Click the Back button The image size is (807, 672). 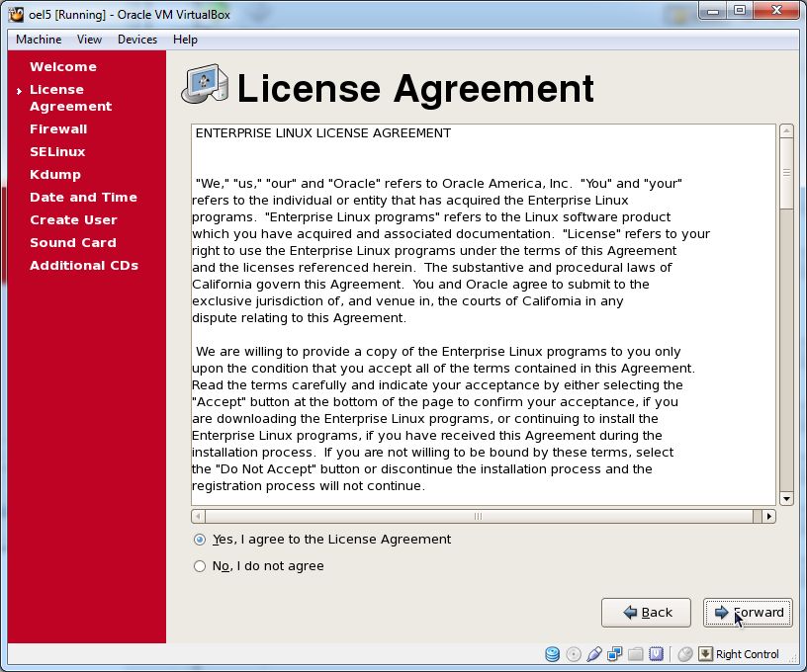[x=646, y=613]
